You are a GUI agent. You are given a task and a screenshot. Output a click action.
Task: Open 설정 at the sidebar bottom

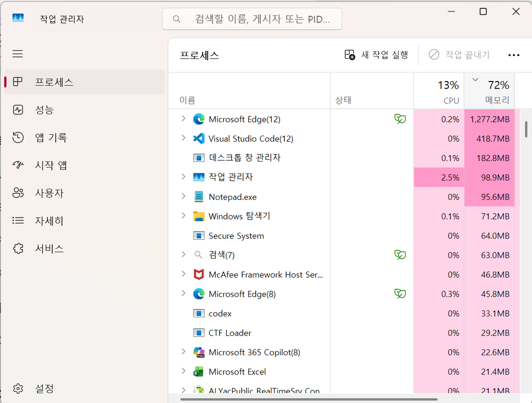pyautogui.click(x=84, y=388)
